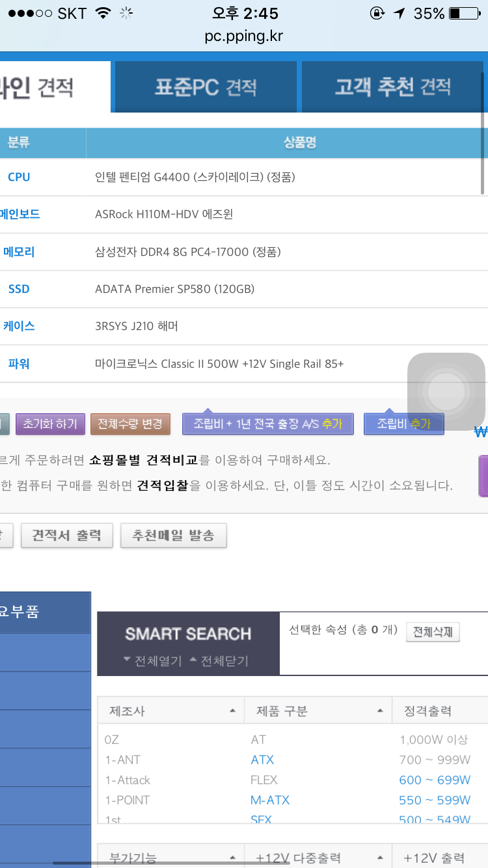Click the 전체수량 변경 button
The width and height of the screenshot is (488, 868).
(x=130, y=424)
